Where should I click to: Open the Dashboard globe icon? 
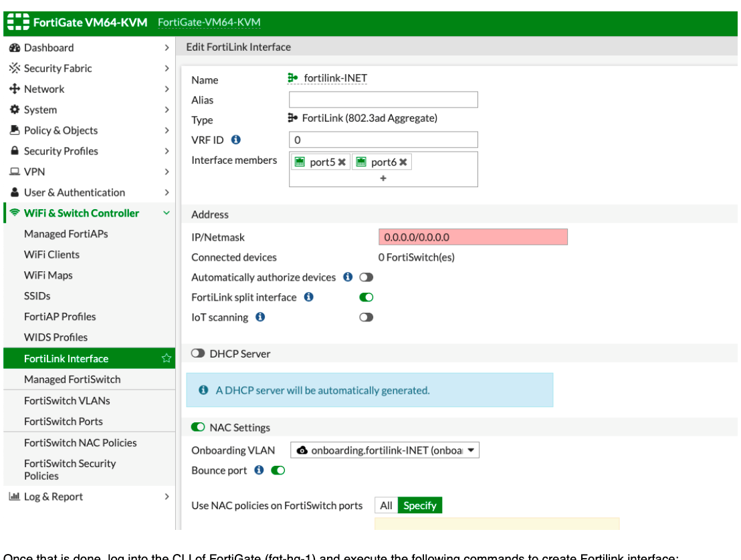[15, 47]
